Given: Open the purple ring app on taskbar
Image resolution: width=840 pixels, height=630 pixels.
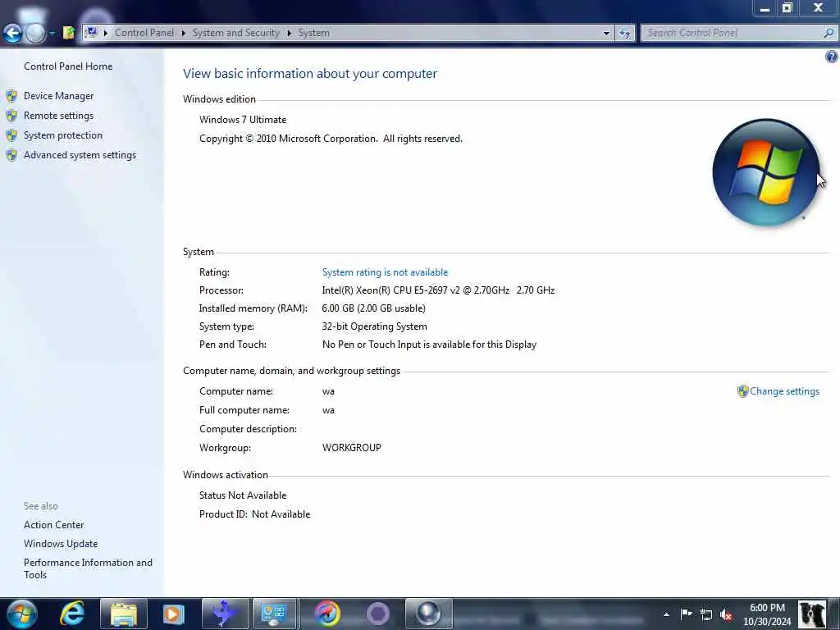Looking at the screenshot, I should [378, 614].
